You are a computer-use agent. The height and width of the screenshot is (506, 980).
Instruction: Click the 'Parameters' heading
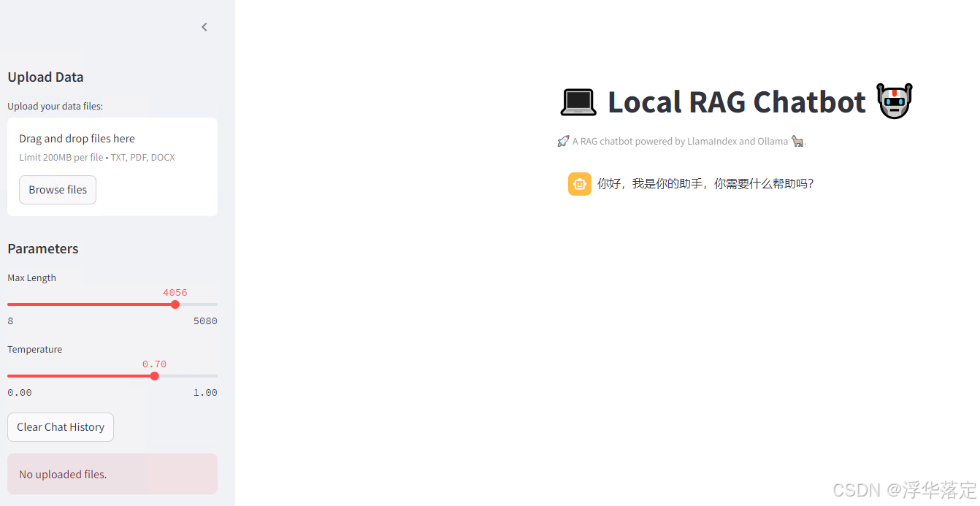pos(43,249)
